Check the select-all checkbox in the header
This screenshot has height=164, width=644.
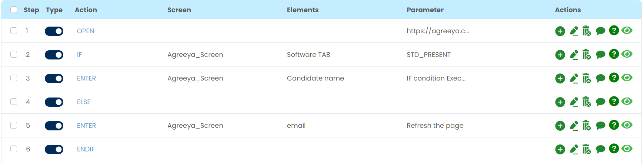pyautogui.click(x=14, y=10)
